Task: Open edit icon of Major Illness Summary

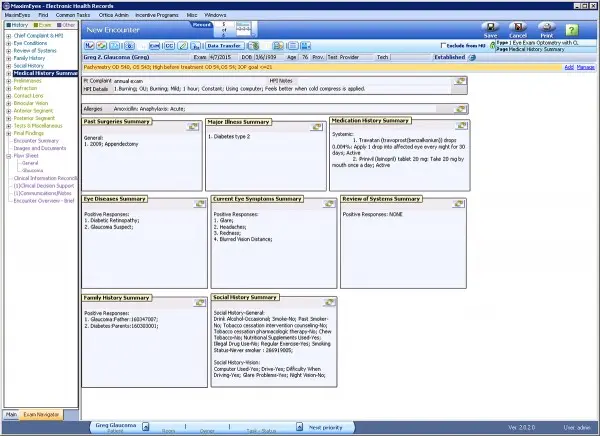Action: (316, 127)
